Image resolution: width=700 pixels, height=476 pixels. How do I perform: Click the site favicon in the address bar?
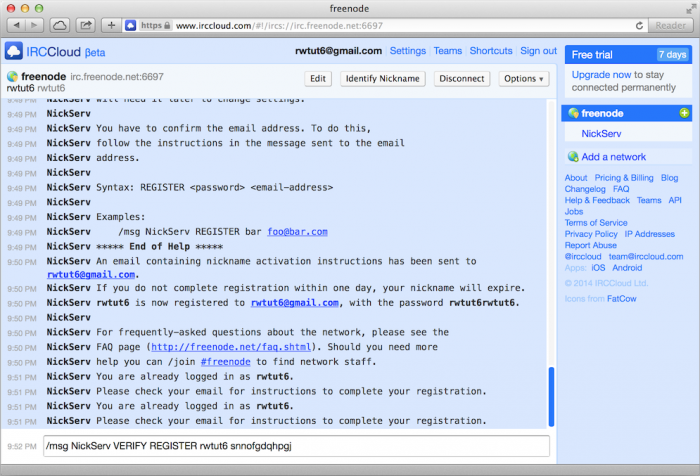[130, 25]
